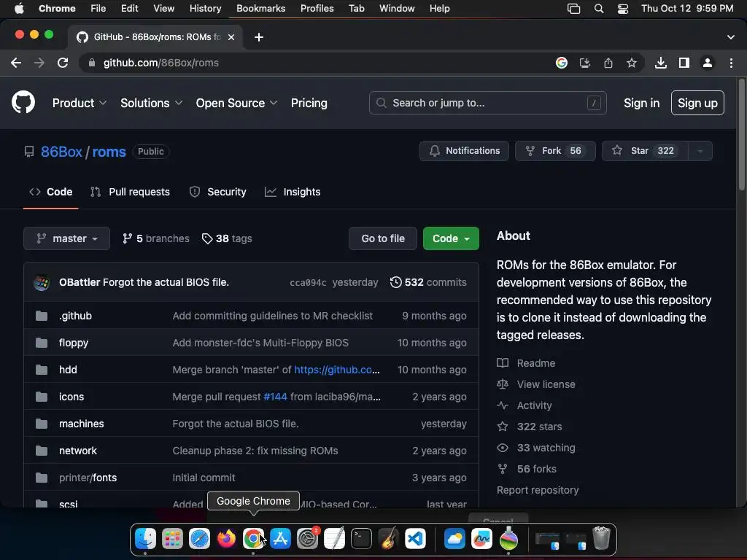Open System Settings from the Dock

pos(307,539)
